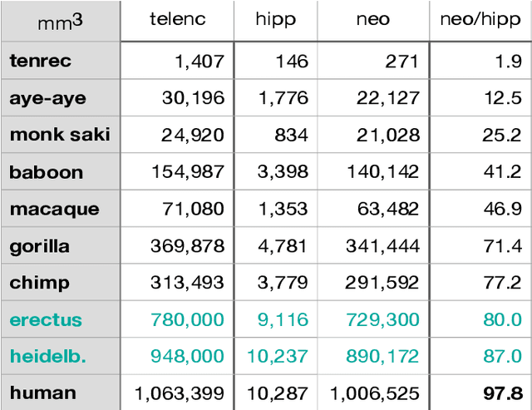
Task: Click the monk saki row label
Action: 60,135
